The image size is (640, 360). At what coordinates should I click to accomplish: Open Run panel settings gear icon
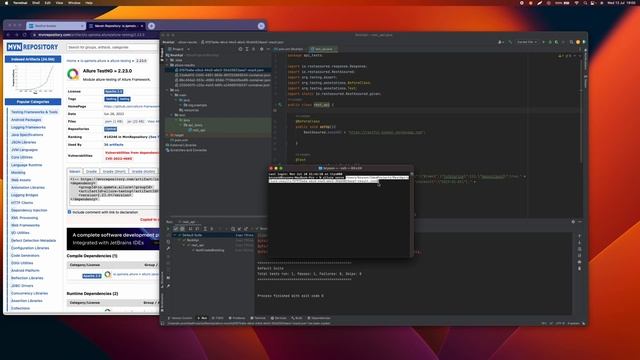click(x=573, y=222)
